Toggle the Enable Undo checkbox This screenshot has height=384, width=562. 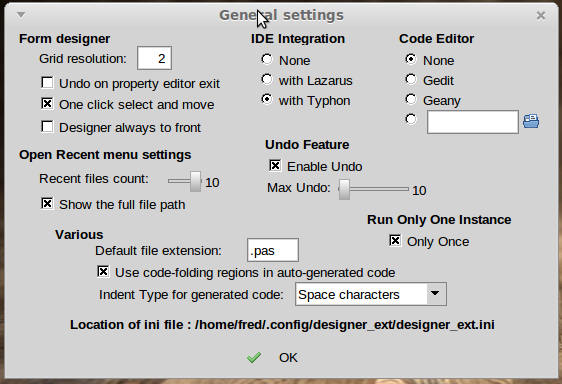pos(275,165)
